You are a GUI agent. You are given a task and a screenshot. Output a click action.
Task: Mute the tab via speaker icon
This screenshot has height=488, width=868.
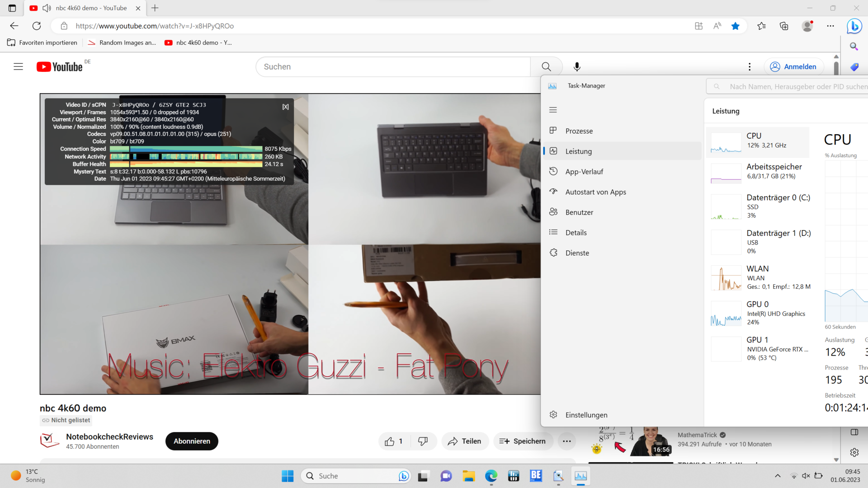tap(47, 8)
